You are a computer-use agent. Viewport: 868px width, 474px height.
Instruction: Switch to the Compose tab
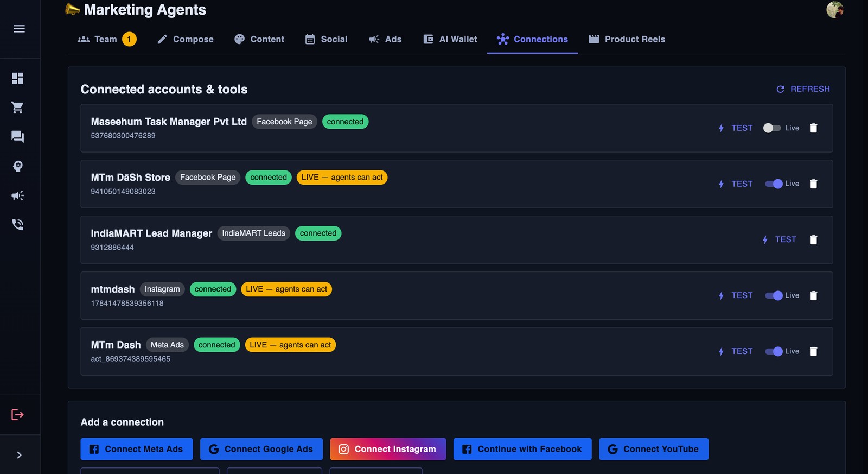click(x=186, y=39)
